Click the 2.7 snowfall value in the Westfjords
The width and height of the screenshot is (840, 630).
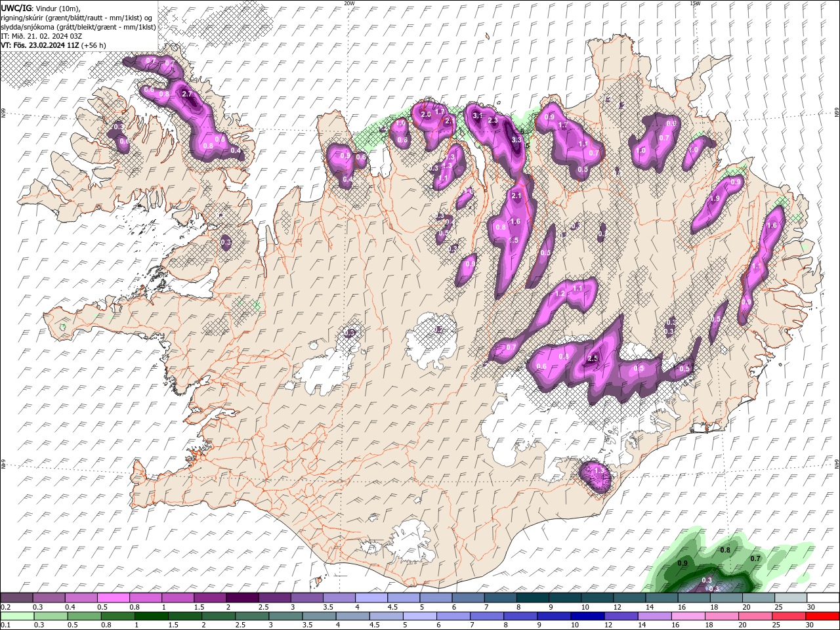click(187, 94)
